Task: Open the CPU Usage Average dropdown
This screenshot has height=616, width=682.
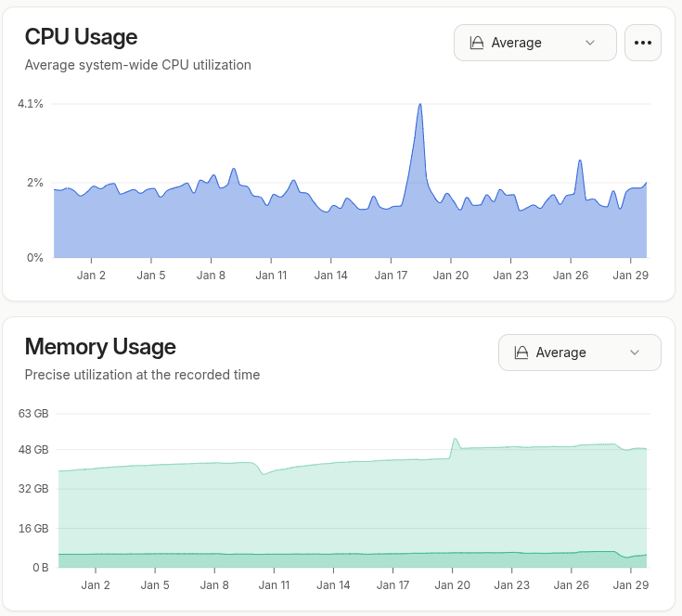Action: click(x=534, y=43)
